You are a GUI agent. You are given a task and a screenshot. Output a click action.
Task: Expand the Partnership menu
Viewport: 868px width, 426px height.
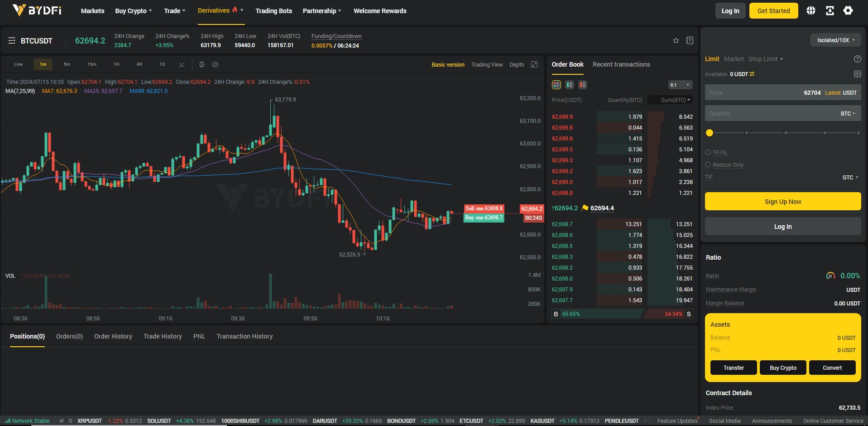322,11
